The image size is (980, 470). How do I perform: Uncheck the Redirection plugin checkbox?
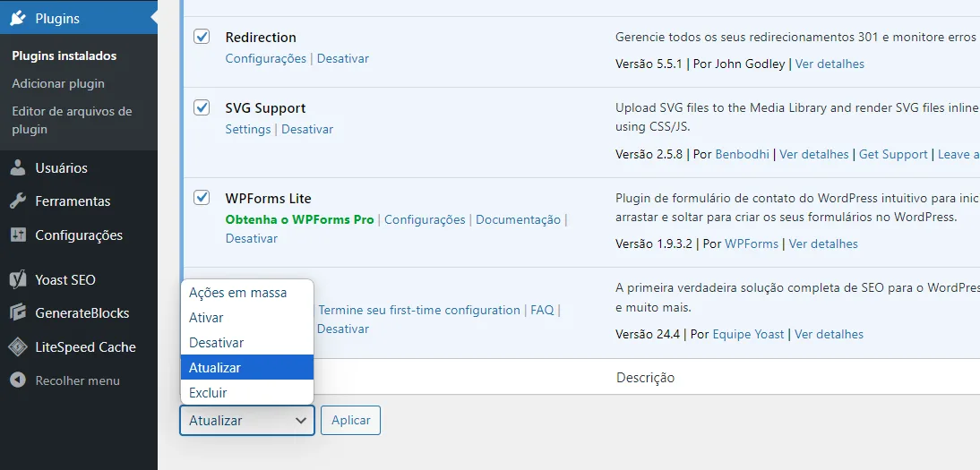(202, 37)
